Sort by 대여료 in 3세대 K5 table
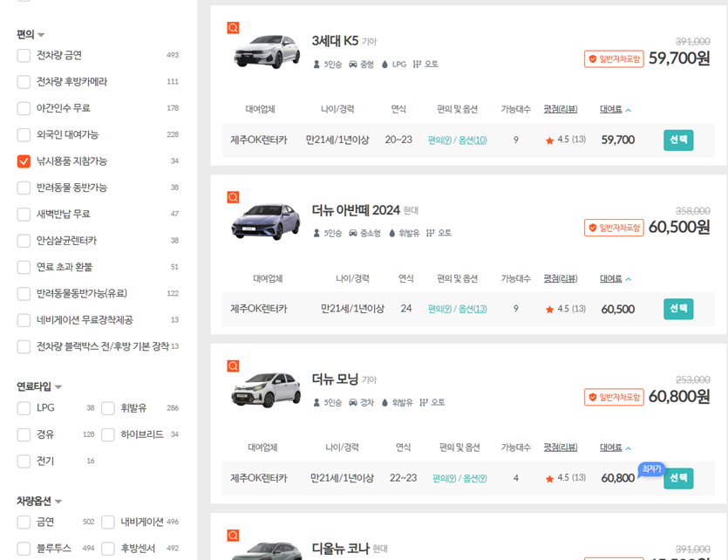 [616, 109]
